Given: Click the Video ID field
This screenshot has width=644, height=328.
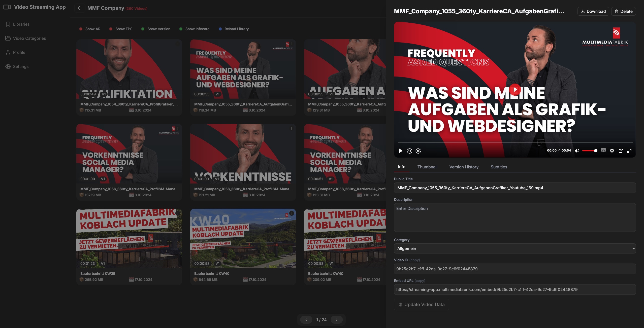Looking at the screenshot, I should click(x=515, y=269).
